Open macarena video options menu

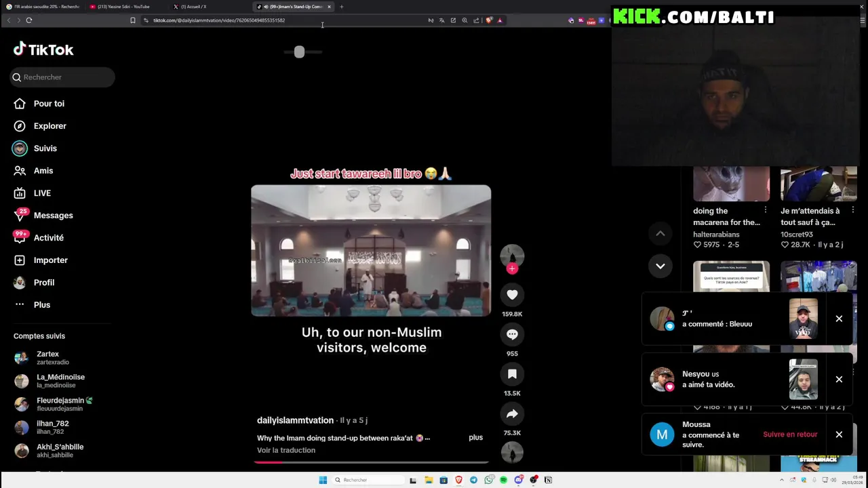click(x=765, y=211)
